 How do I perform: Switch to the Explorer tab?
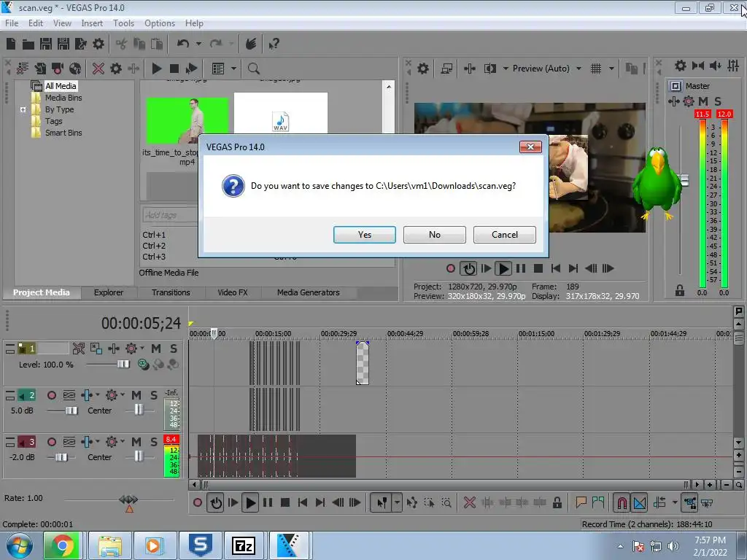point(108,292)
